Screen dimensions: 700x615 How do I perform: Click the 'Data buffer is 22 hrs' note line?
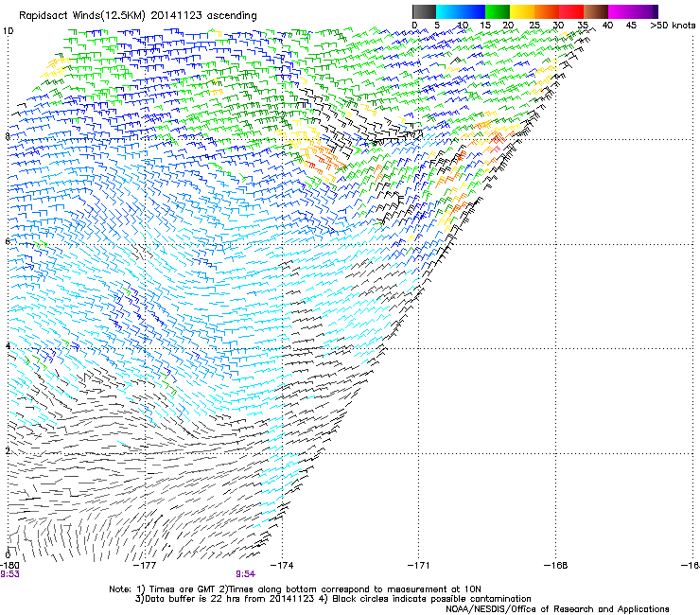pyautogui.click(x=333, y=599)
